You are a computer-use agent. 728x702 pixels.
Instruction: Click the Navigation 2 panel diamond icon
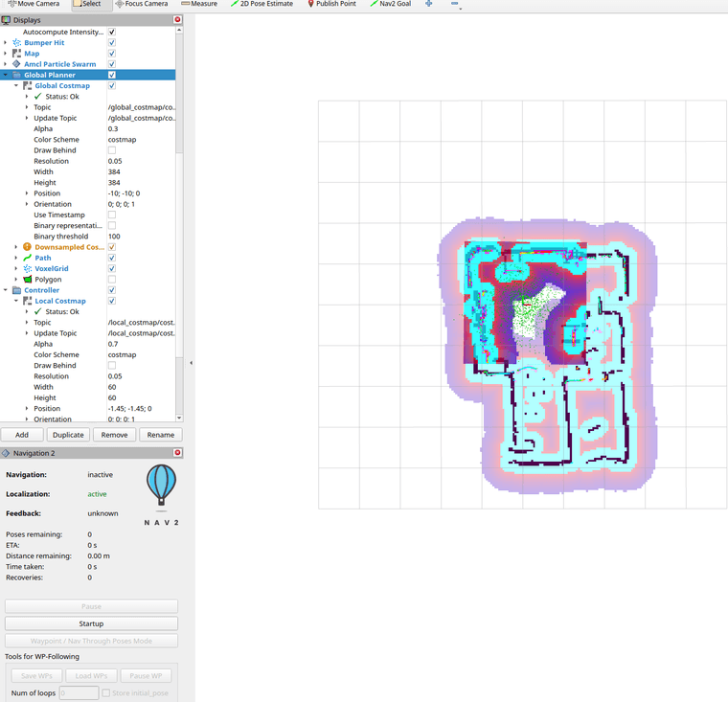(6, 453)
